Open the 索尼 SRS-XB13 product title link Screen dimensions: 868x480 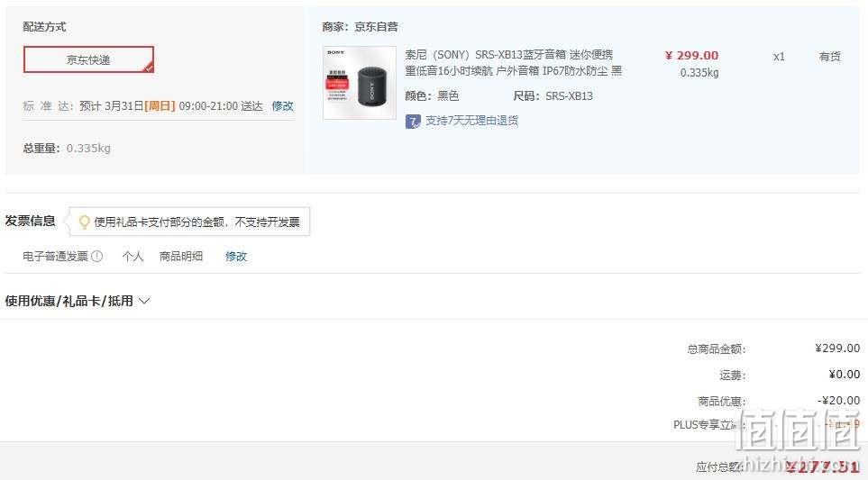click(x=513, y=62)
